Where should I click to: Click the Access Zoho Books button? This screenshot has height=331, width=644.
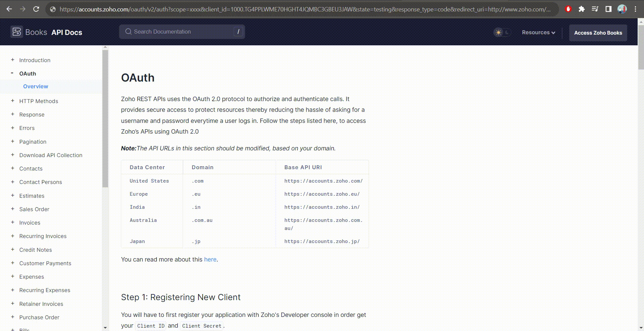click(598, 33)
